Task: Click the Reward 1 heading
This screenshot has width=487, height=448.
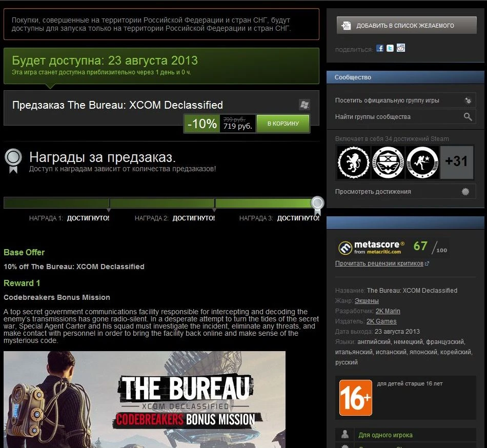Action: (22, 283)
